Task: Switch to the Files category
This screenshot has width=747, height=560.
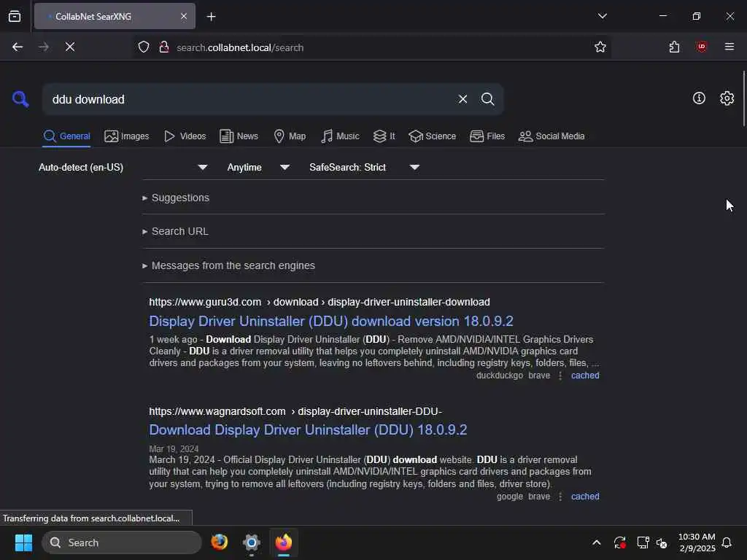Action: (x=487, y=136)
